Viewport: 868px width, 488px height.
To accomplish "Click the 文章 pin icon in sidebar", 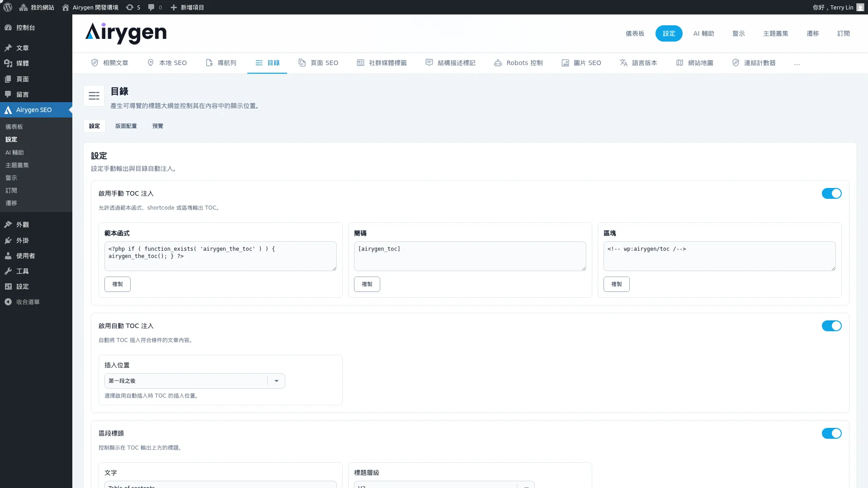I will click(x=8, y=48).
